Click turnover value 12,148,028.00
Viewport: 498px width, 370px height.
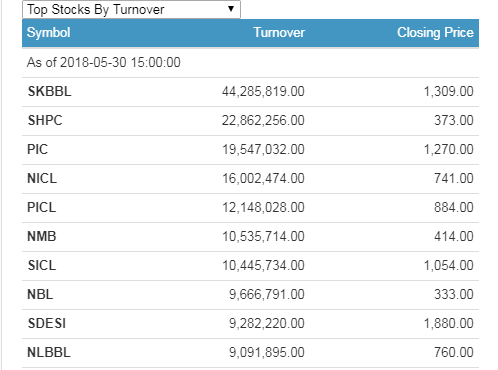[x=263, y=207]
